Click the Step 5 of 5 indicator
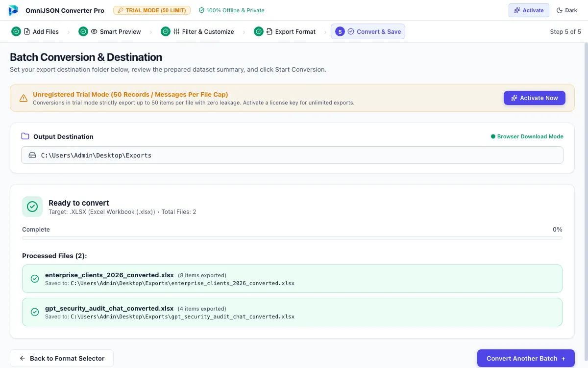The image size is (588, 368). coord(565,31)
